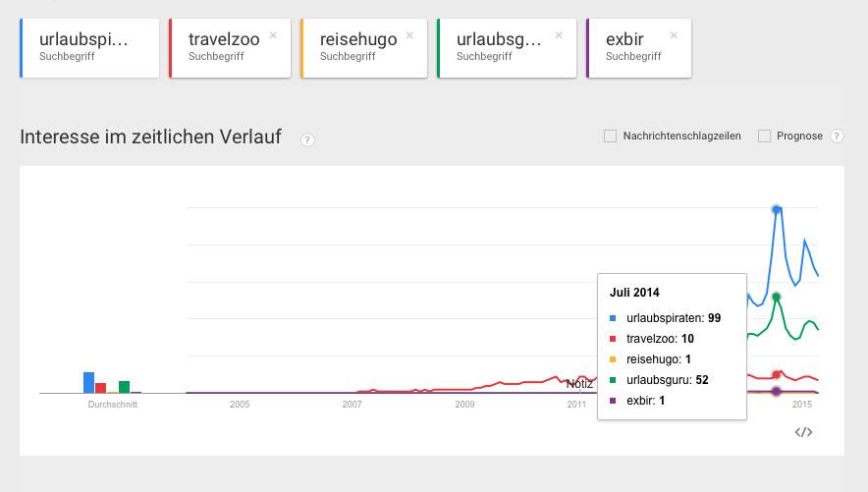The image size is (868, 492).
Task: Enable the Nachrichtenschlagzeilen checkbox
Action: click(x=610, y=137)
